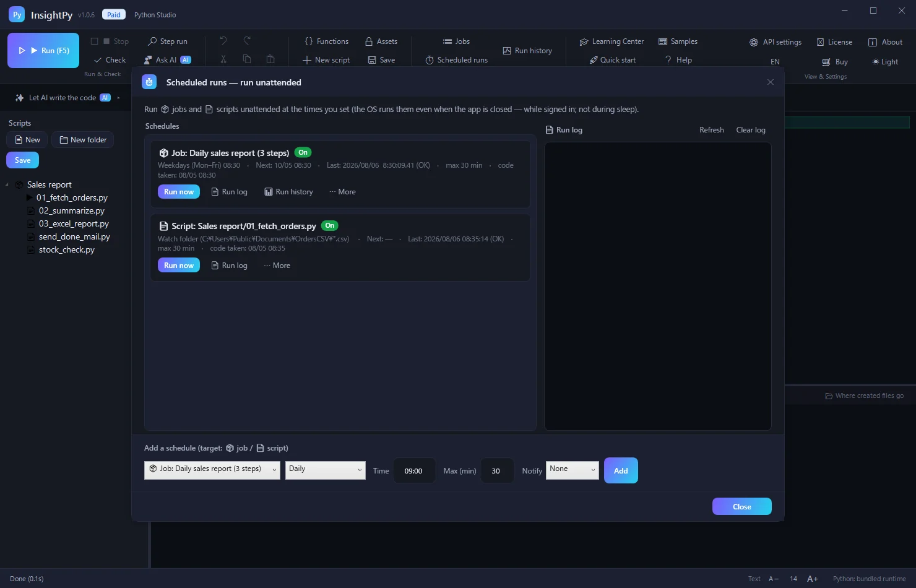Select 03_excel_report.py in the Scripts tree
Screen dimensions: 916x588
tap(74, 224)
